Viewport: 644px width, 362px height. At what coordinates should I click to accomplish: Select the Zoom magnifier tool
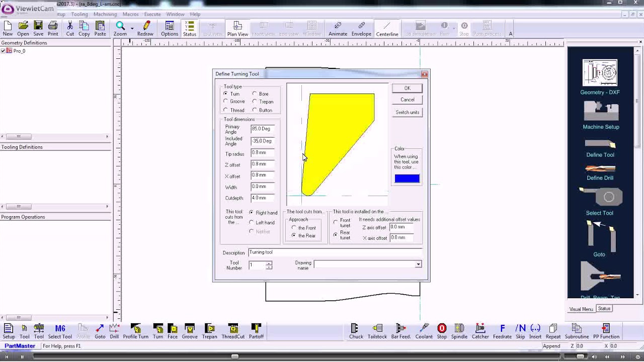coord(120,29)
